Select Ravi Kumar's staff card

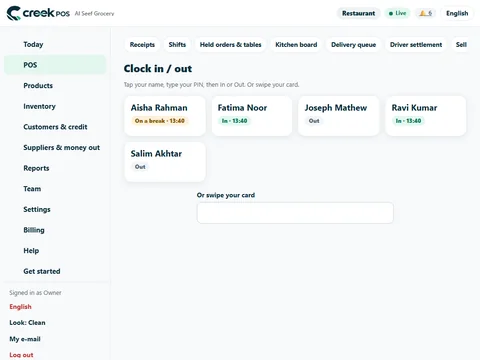[x=426, y=116]
